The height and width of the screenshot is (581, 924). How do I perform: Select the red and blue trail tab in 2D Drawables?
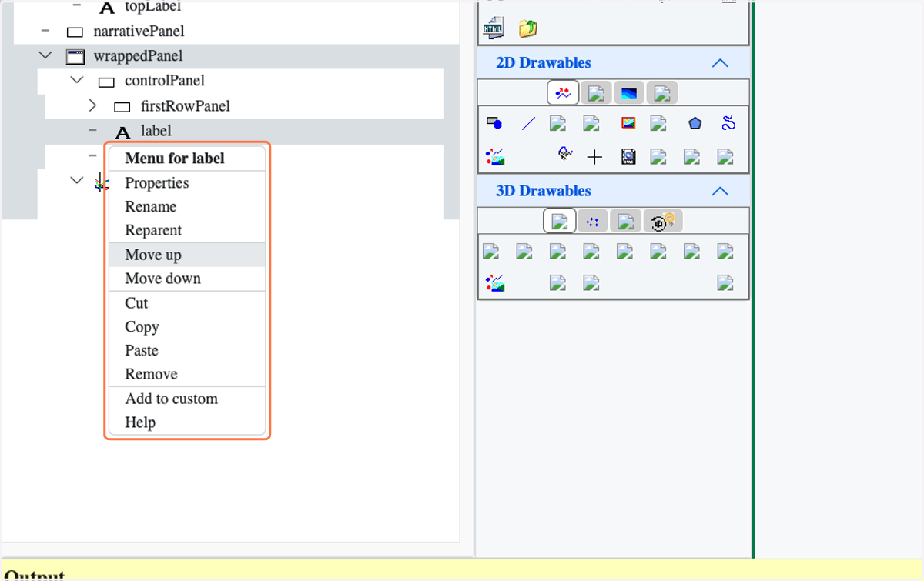pos(563,93)
